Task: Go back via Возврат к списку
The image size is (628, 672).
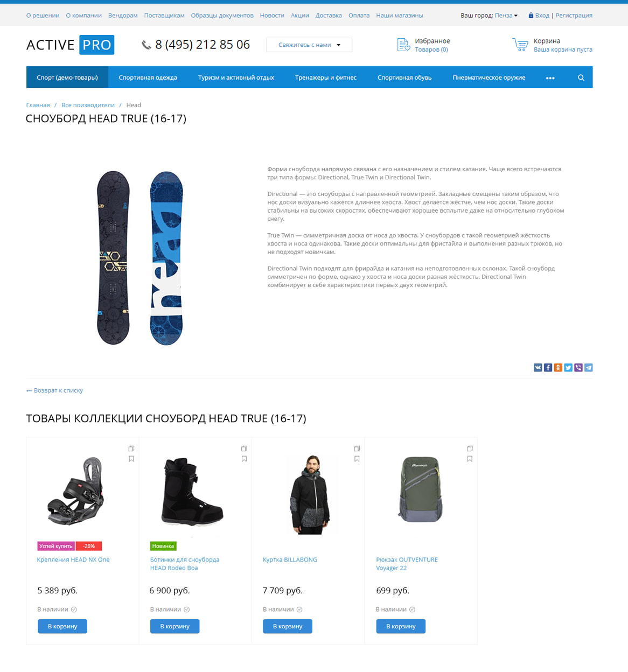Action: 54,390
